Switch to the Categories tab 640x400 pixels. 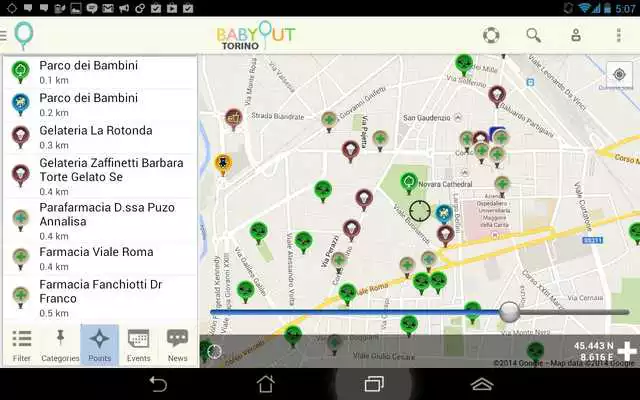click(x=60, y=345)
